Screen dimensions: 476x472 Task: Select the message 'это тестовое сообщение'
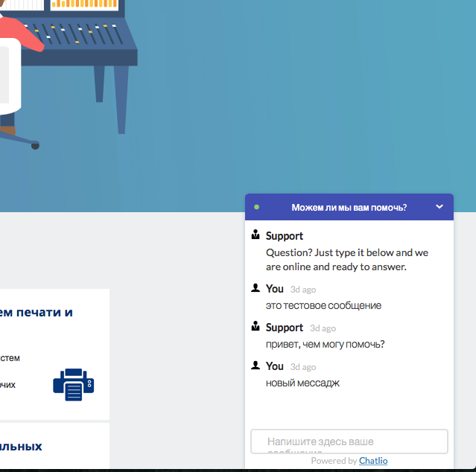click(323, 305)
